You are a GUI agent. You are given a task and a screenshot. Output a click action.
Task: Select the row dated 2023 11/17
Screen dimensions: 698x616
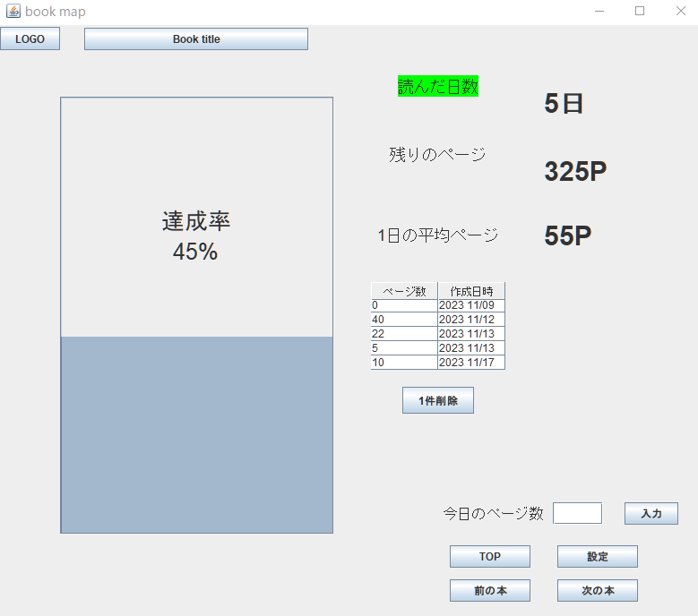tap(438, 362)
